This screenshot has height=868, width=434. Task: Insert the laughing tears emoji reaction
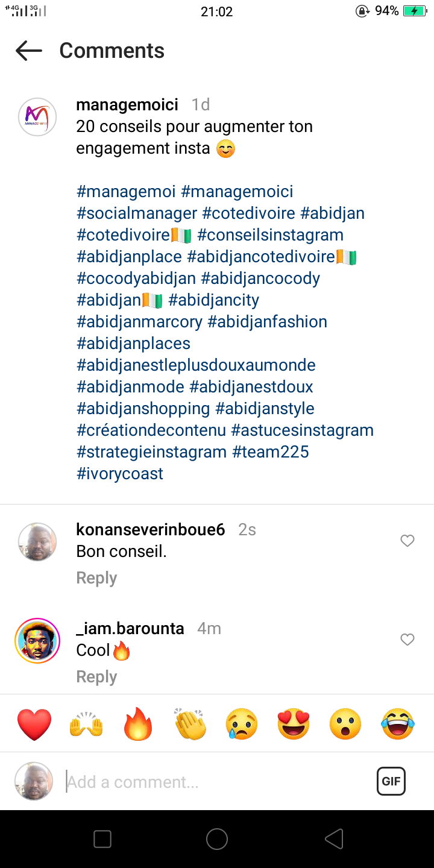[x=398, y=724]
